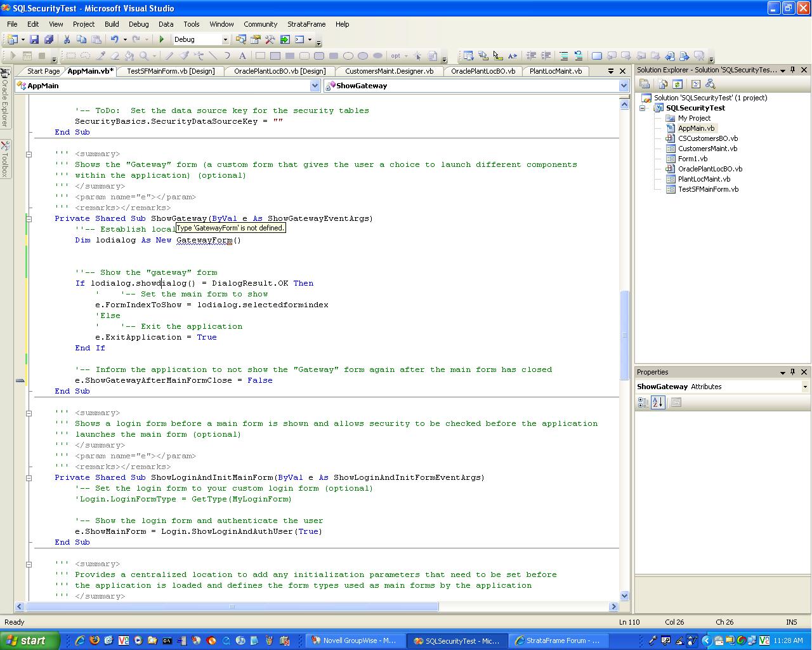Open the Debug configuration dropdown
This screenshot has height=650, width=812.
click(225, 39)
